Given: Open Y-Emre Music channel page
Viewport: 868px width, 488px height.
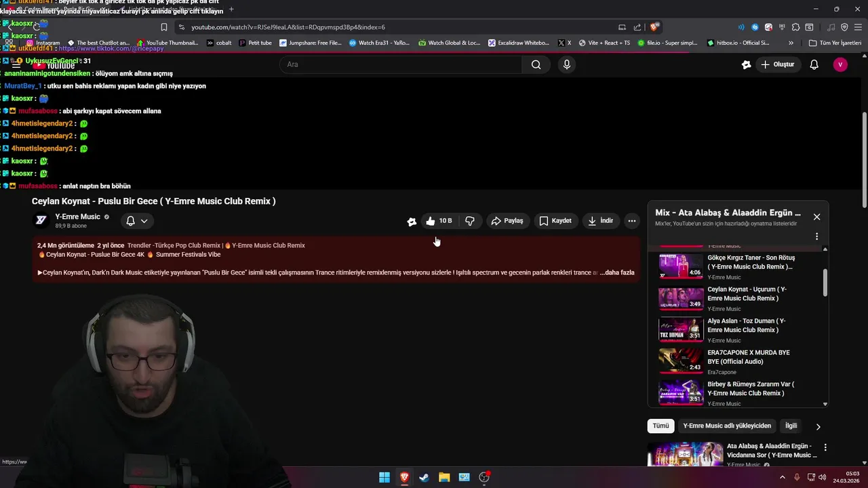Looking at the screenshot, I should point(77,217).
